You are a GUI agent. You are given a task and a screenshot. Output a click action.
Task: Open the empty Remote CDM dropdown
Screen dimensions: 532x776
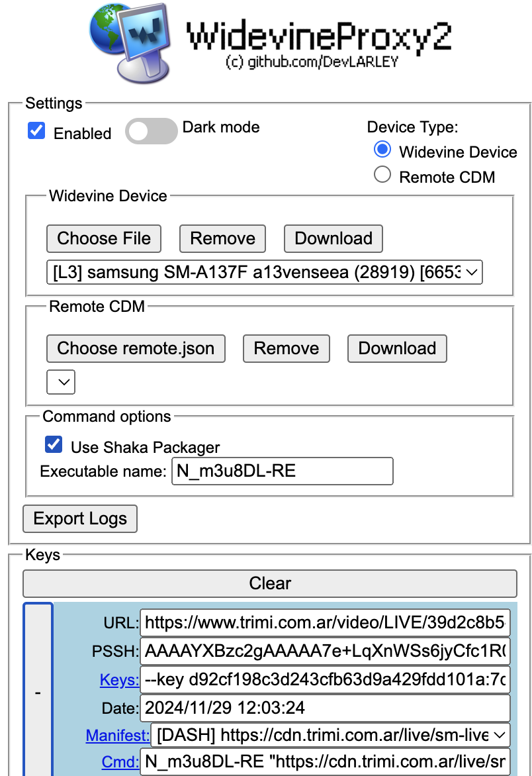[61, 382]
